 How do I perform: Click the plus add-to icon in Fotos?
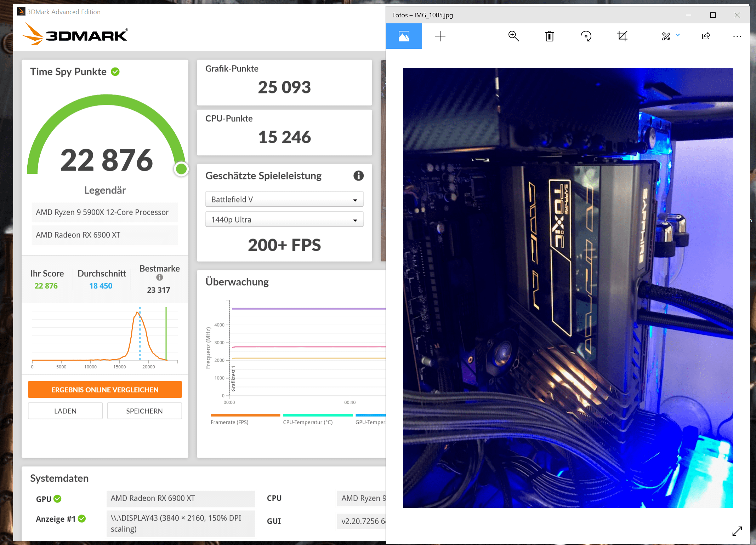440,36
